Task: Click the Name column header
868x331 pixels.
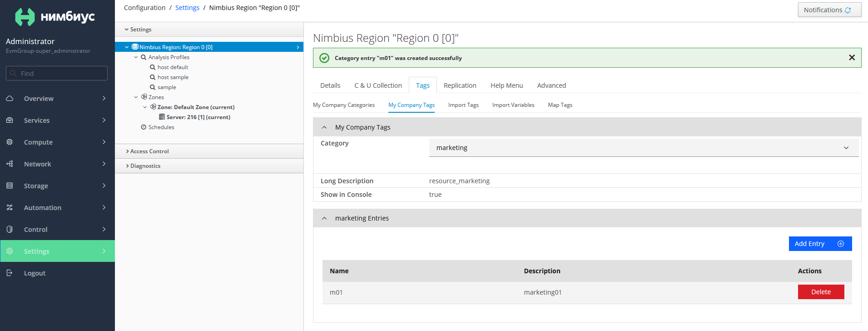Action: [339, 271]
